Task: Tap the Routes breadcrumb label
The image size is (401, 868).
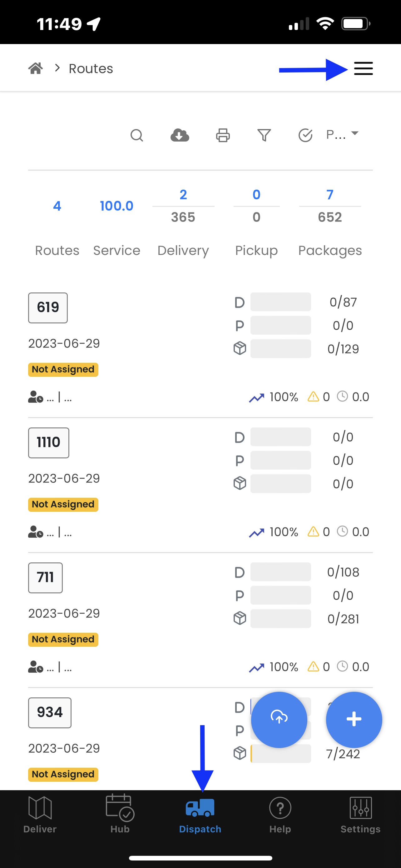Action: (91, 69)
